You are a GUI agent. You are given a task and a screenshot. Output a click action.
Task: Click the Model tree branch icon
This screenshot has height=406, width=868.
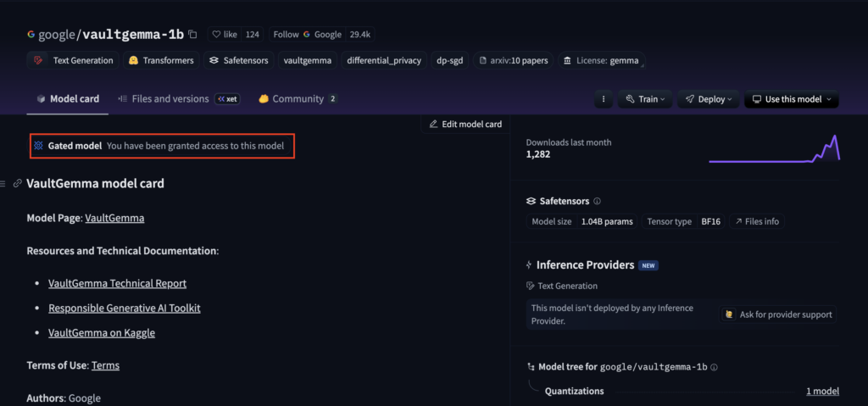pos(531,367)
